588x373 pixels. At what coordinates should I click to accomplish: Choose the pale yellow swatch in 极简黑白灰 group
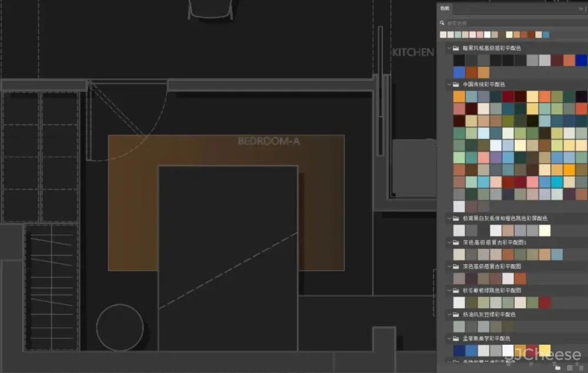click(544, 230)
